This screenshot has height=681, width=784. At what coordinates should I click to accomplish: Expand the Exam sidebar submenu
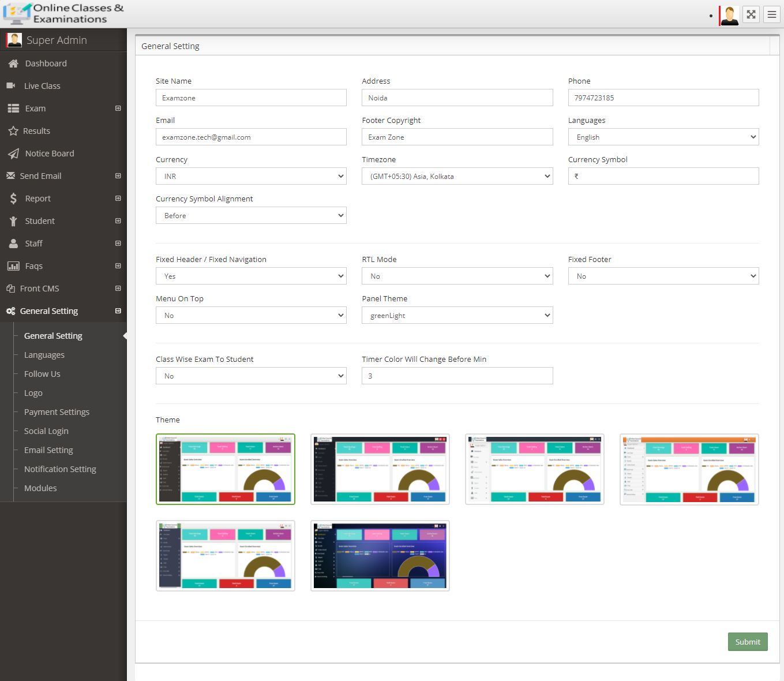coord(118,108)
